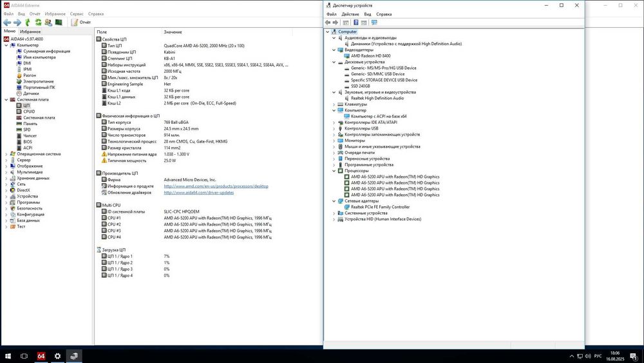Select the Тест item in AIDA64 tree
The height and width of the screenshot is (363, 644).
21,226
